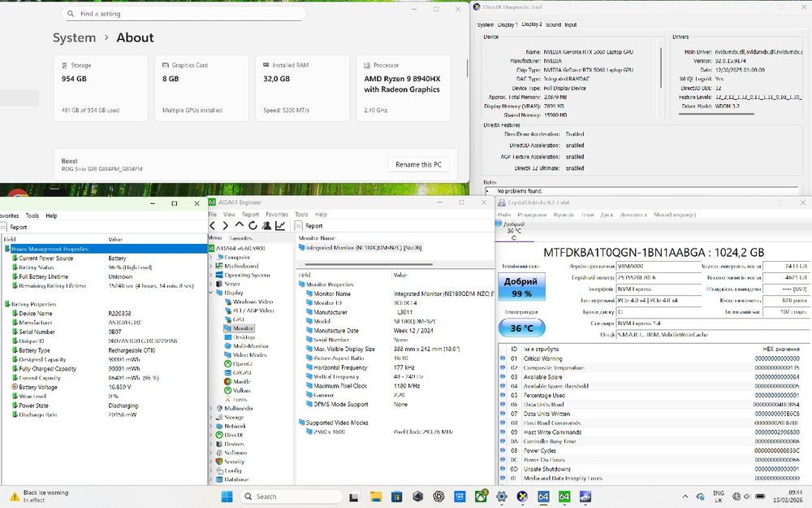Viewport: 812px width, 508px height.
Task: Click the AIDA64 Up arrow icon
Action: 240,225
